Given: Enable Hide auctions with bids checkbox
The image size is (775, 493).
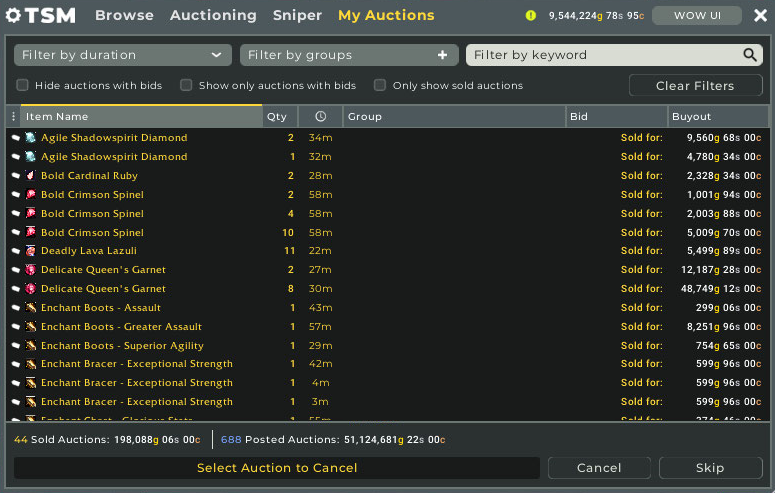Looking at the screenshot, I should point(23,86).
